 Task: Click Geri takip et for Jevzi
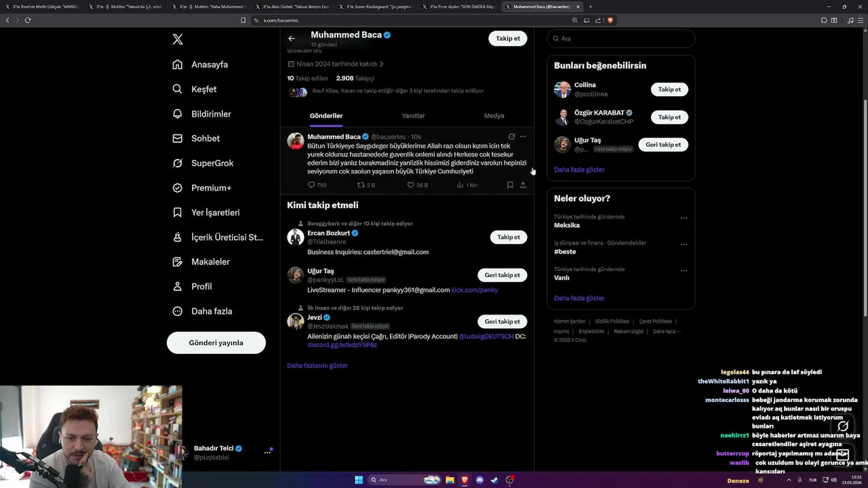[x=502, y=321]
